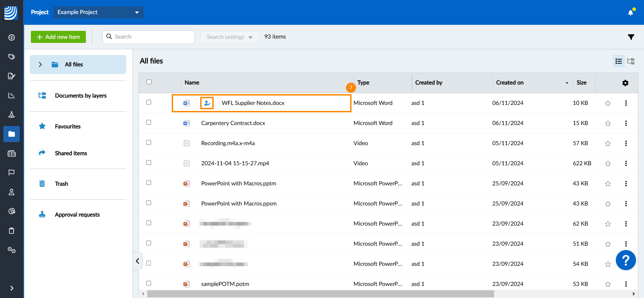
Task: Sort by the Created by column header
Action: coord(429,82)
